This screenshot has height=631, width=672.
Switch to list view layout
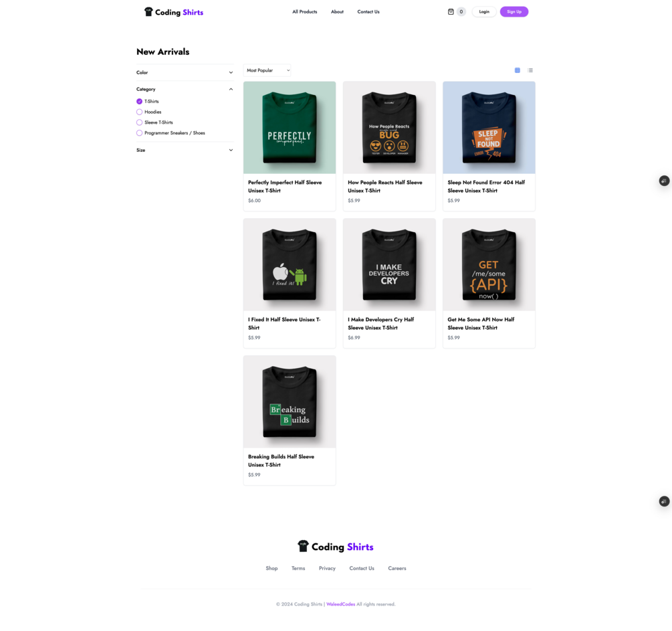point(530,70)
